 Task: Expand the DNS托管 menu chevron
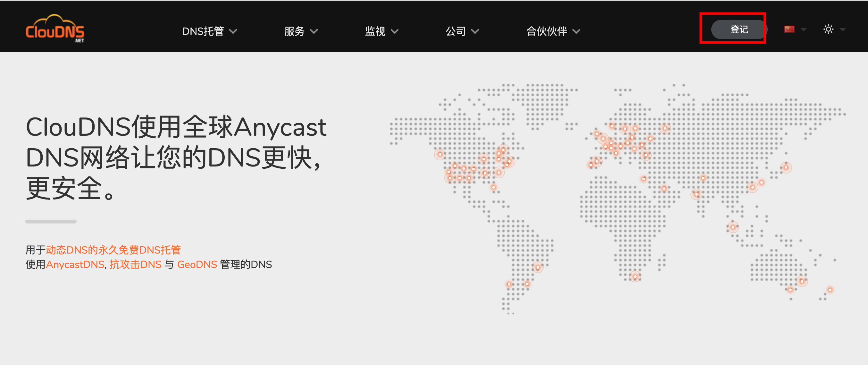[233, 31]
